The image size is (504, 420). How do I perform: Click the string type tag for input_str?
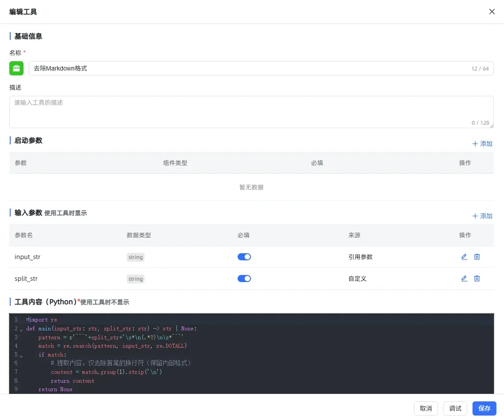click(135, 257)
